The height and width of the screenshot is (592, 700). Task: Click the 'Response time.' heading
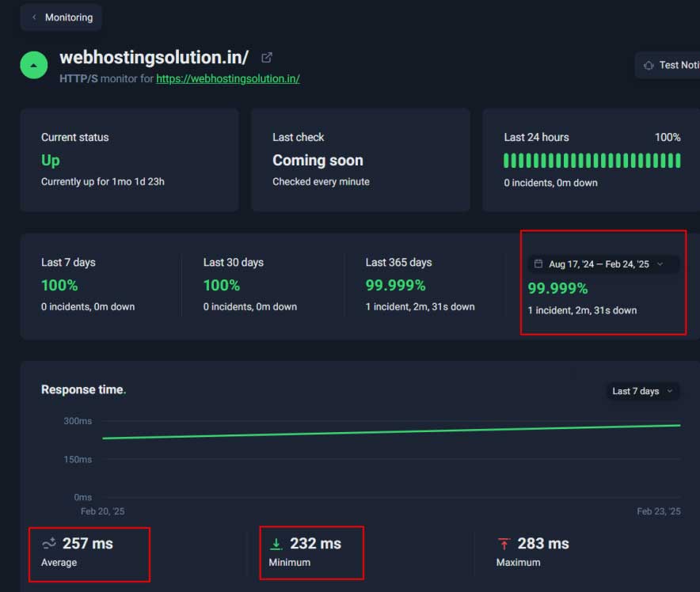(83, 389)
